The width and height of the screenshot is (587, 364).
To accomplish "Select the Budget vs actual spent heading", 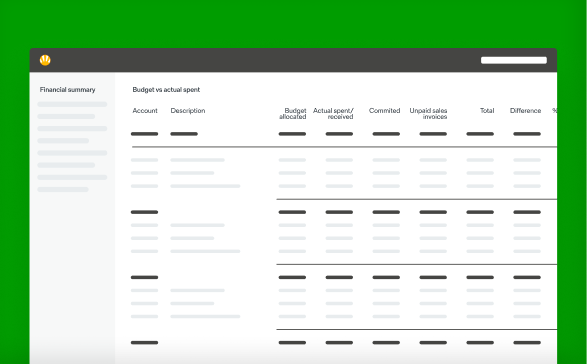I will [166, 90].
